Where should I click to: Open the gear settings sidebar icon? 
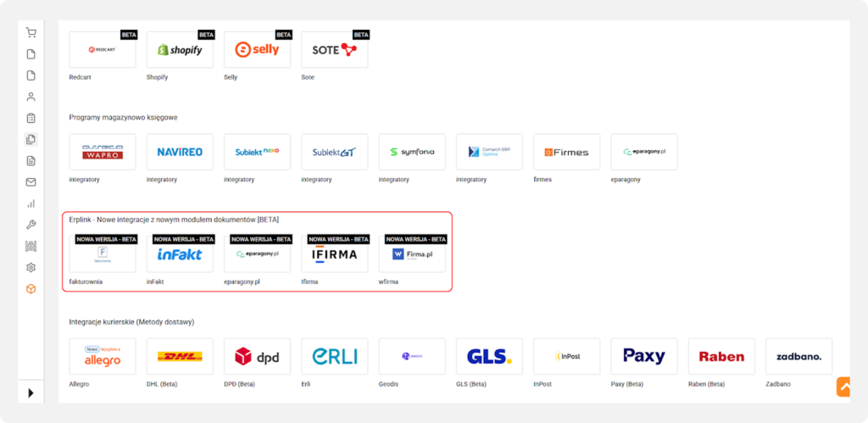coord(31,267)
